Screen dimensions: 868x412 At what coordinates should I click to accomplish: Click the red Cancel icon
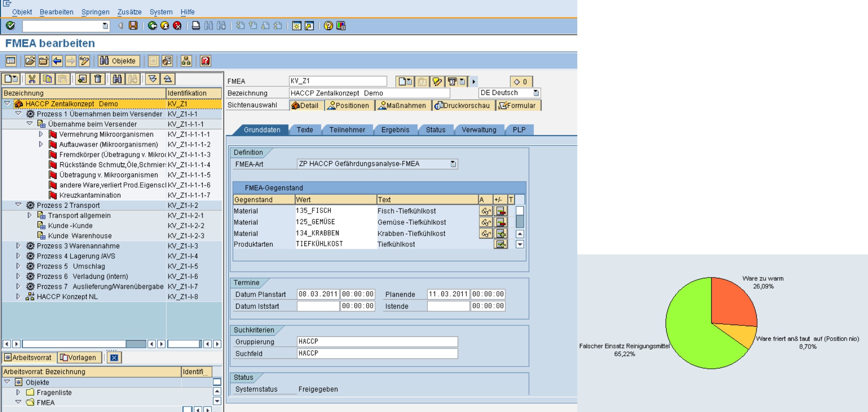click(177, 26)
